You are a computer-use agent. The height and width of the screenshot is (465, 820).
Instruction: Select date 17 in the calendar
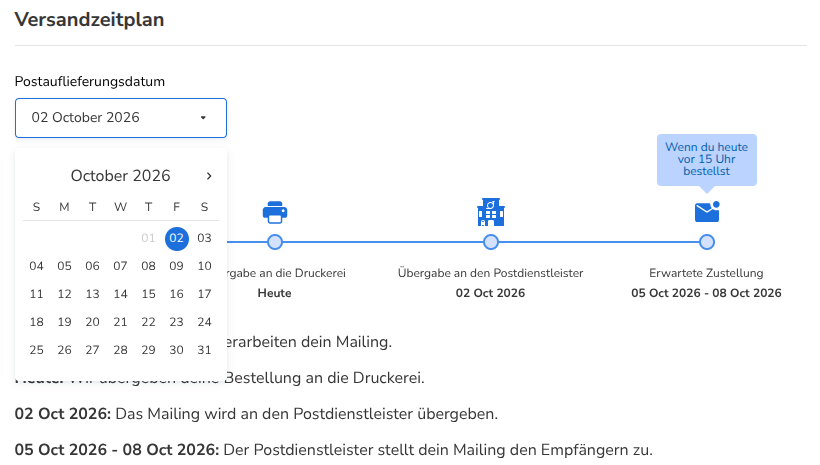204,294
